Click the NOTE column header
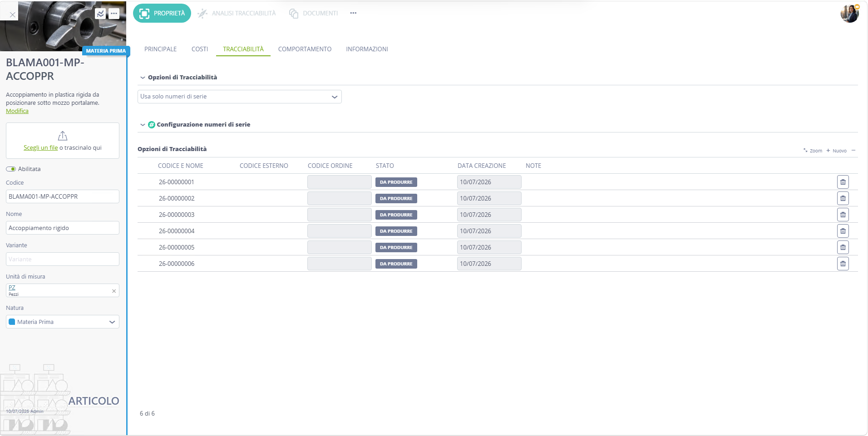The image size is (868, 436). [x=533, y=166]
